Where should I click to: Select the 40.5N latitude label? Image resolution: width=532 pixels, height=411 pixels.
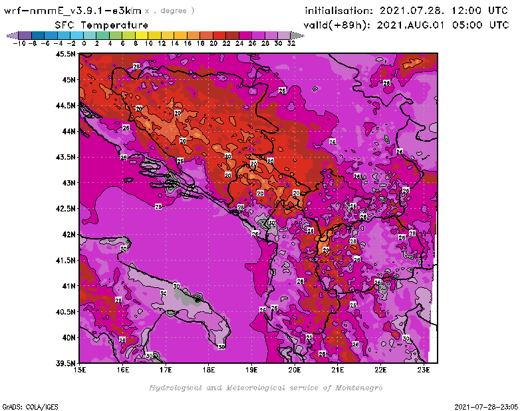(65, 312)
